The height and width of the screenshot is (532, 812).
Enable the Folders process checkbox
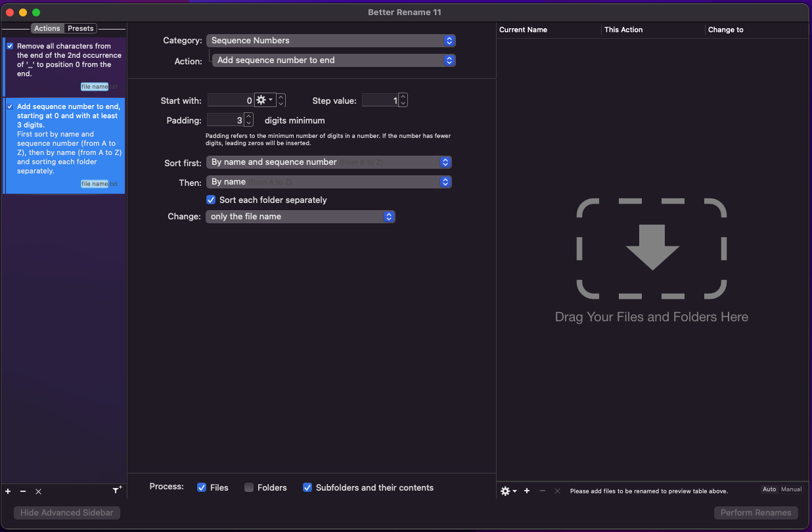click(x=249, y=487)
